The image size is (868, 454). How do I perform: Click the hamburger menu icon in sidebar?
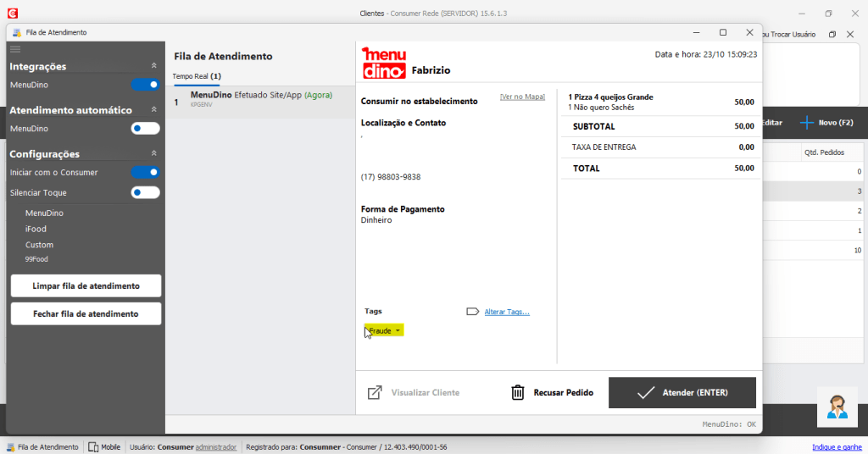pyautogui.click(x=15, y=50)
